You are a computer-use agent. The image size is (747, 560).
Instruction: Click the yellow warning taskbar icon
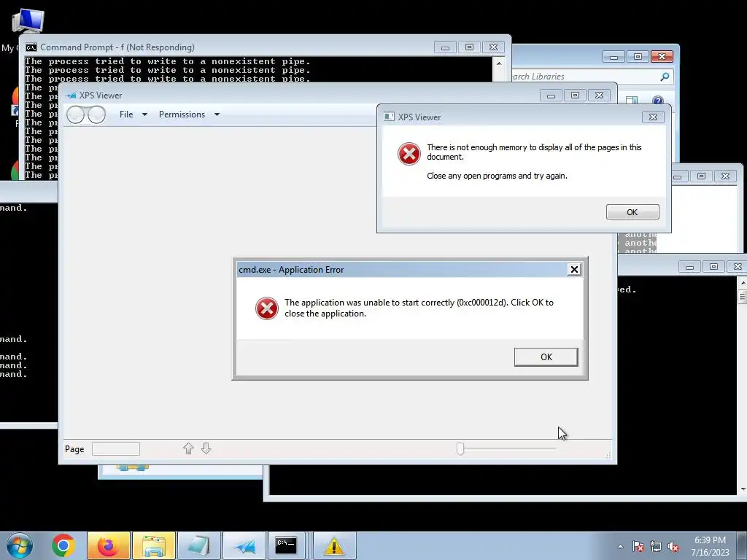[334, 545]
